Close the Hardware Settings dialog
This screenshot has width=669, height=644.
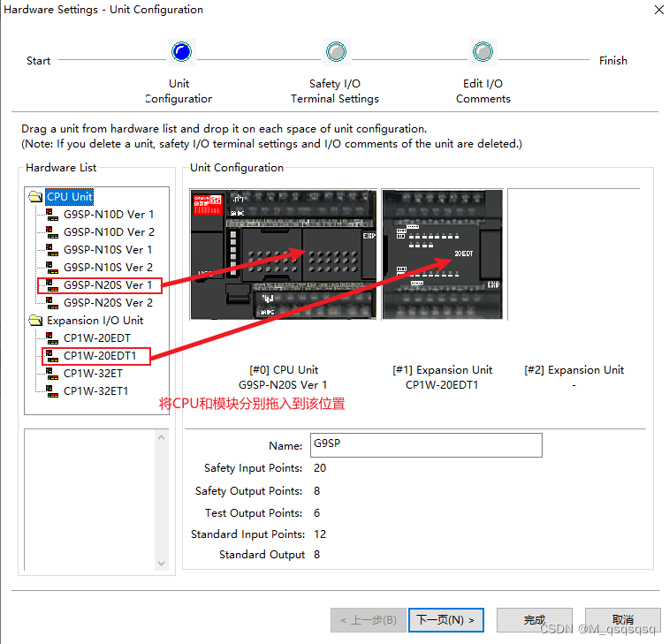coord(659,10)
